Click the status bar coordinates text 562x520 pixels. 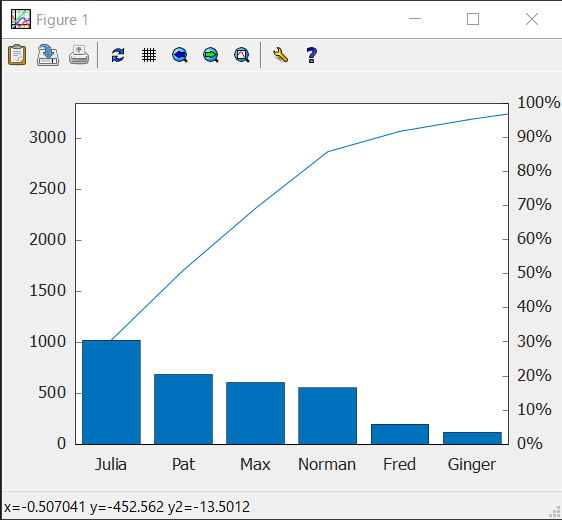127,507
